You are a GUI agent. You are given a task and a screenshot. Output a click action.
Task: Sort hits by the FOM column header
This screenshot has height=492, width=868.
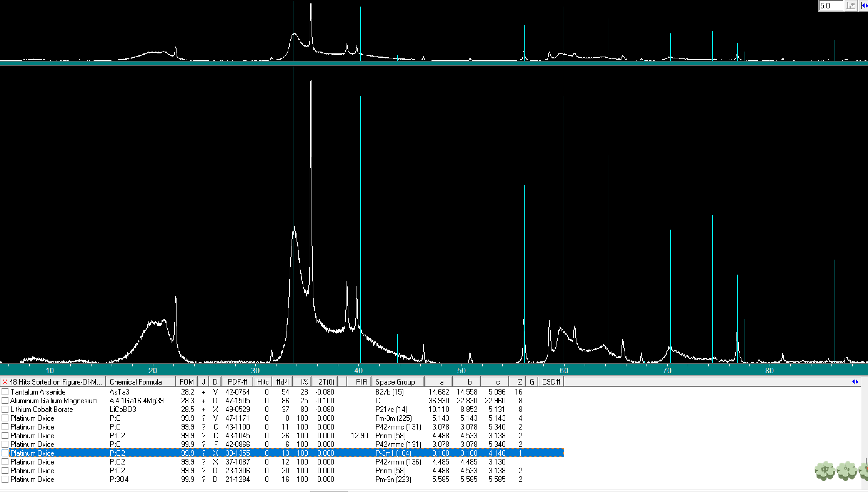pos(187,382)
